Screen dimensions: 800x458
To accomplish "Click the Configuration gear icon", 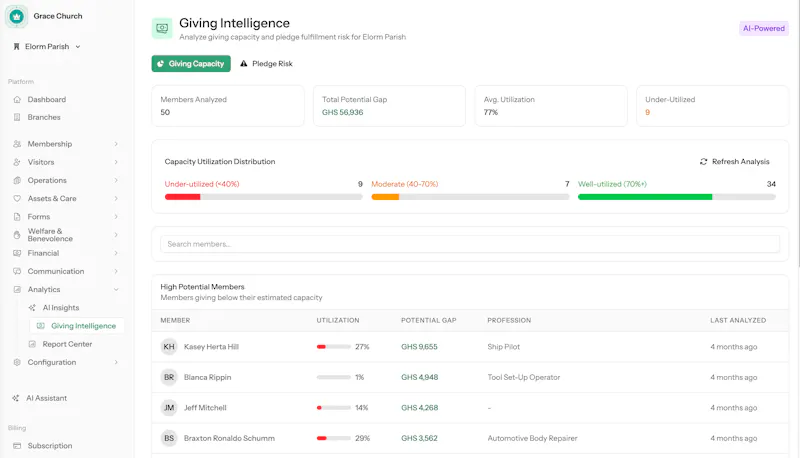I will tap(17, 362).
